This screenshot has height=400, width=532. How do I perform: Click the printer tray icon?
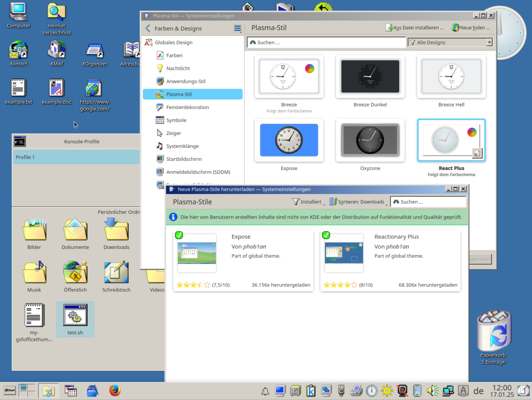356,391
